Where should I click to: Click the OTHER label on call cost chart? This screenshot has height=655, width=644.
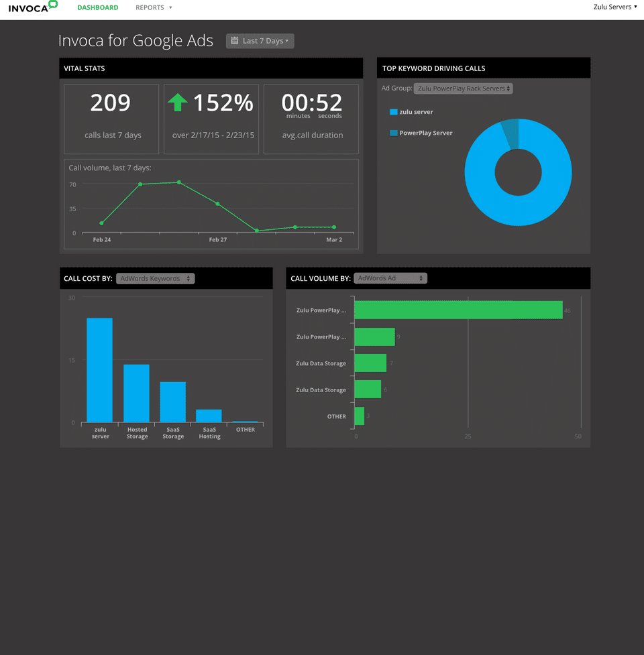tap(246, 430)
